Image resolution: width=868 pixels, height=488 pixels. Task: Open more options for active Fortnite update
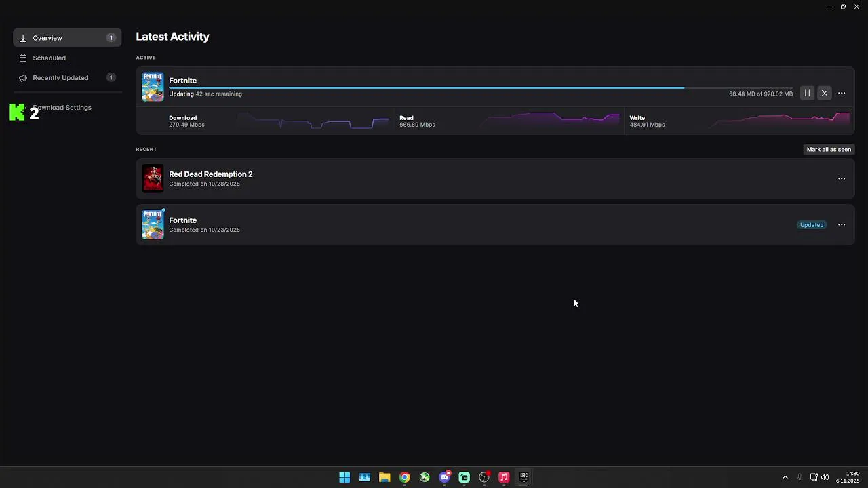(842, 94)
